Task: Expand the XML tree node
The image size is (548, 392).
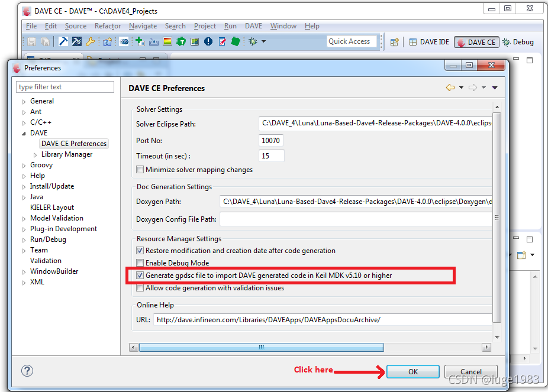Action: (x=24, y=283)
